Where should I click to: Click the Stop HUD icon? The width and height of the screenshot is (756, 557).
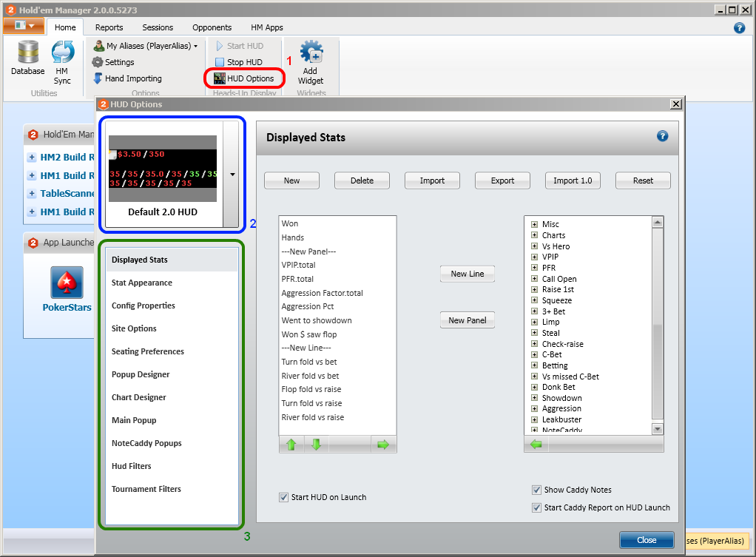pyautogui.click(x=220, y=62)
